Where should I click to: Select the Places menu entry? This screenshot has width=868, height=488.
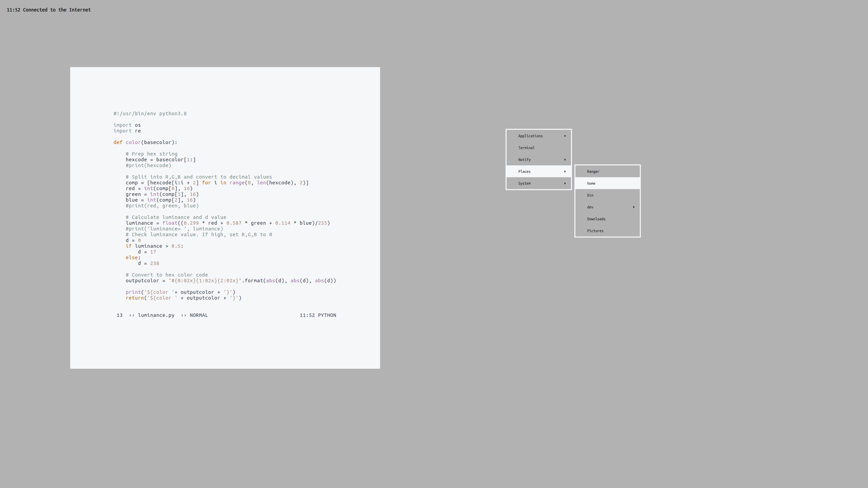click(x=525, y=171)
